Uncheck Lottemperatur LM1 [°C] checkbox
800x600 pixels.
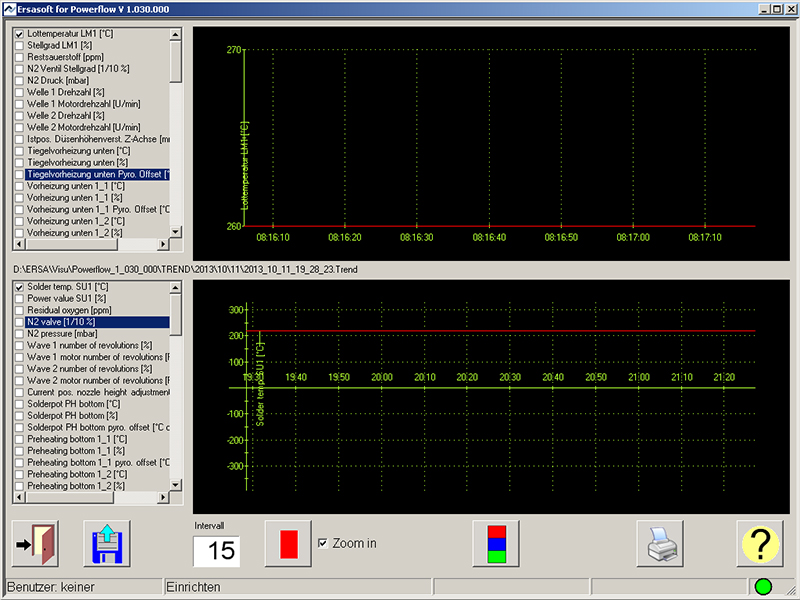click(x=19, y=34)
